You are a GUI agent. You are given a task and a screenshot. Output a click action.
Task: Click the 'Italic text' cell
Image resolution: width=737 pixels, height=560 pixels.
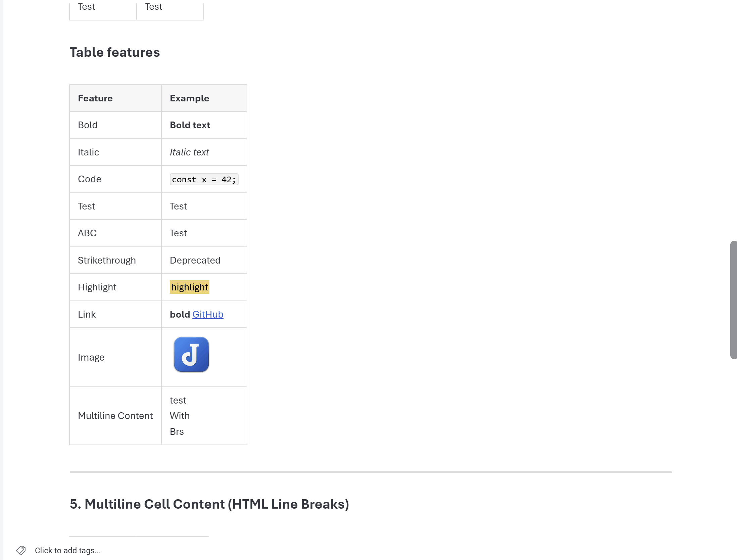(x=189, y=152)
